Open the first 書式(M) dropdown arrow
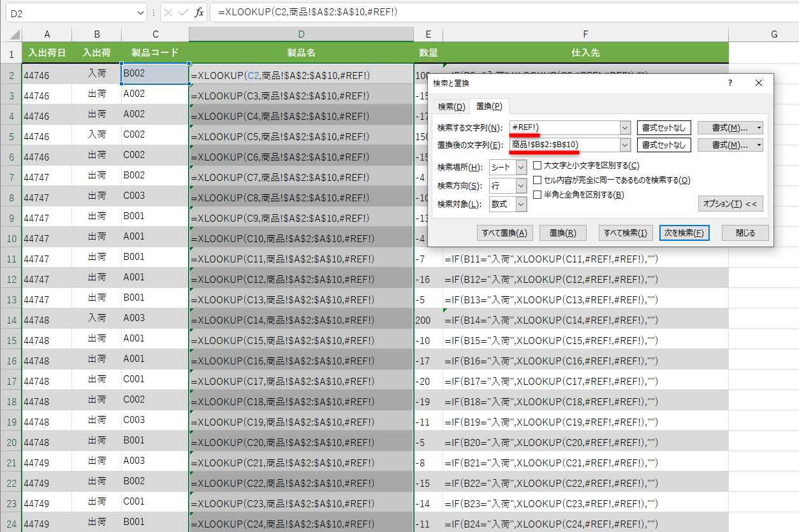Viewport: 799px width, 532px height. tap(758, 127)
